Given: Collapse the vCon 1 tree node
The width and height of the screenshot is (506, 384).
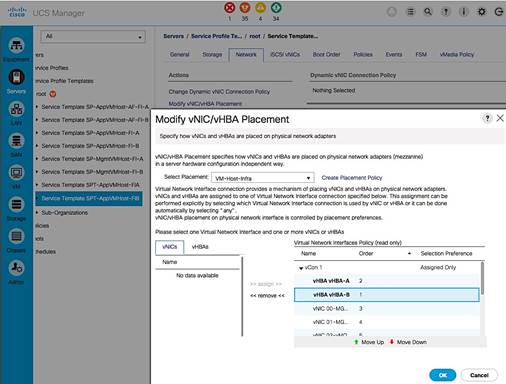Looking at the screenshot, I should [301, 268].
